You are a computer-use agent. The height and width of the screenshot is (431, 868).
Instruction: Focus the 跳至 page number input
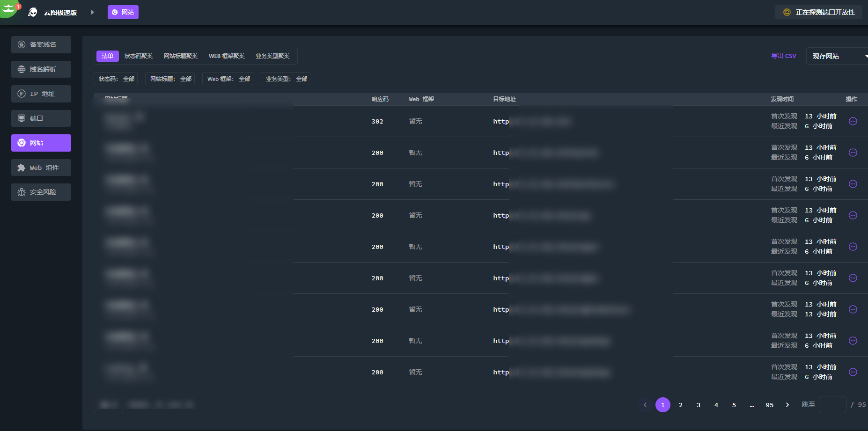pyautogui.click(x=832, y=405)
